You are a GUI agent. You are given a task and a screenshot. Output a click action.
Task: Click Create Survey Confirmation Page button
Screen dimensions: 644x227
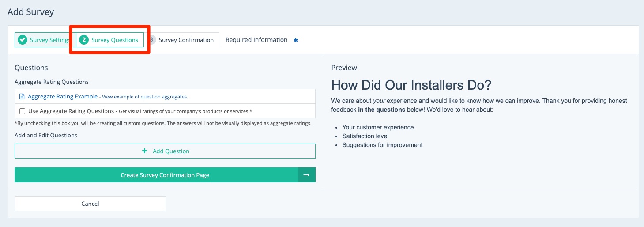(165, 175)
